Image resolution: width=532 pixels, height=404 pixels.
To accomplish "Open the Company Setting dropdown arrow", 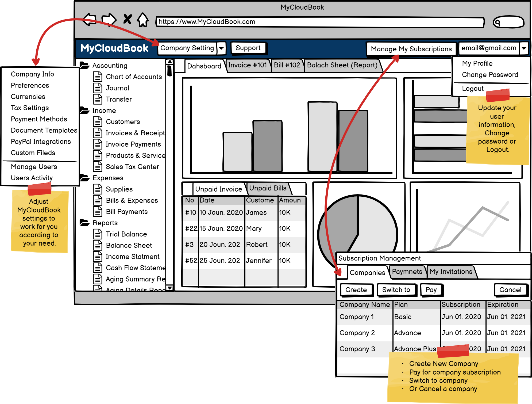I will [x=221, y=48].
